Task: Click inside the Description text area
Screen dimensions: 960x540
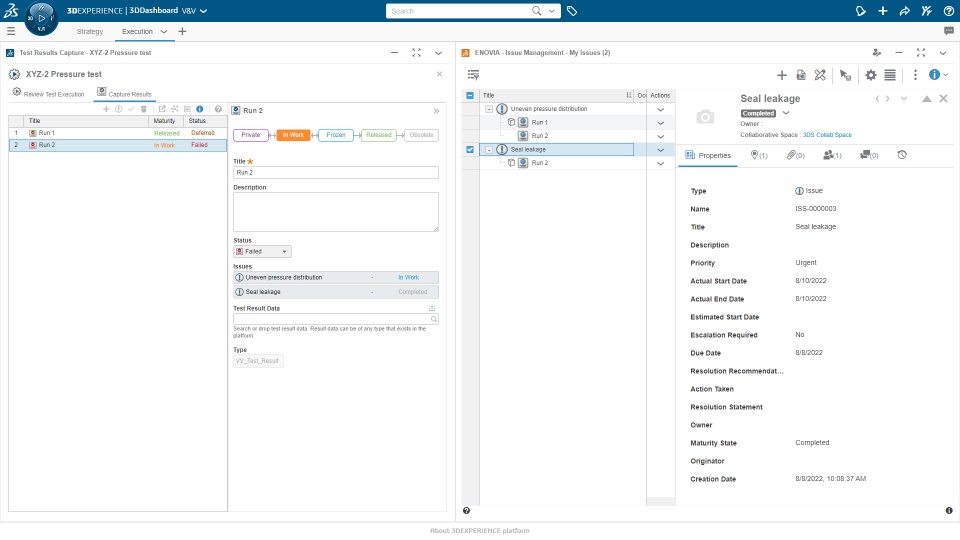Action: pyautogui.click(x=336, y=212)
